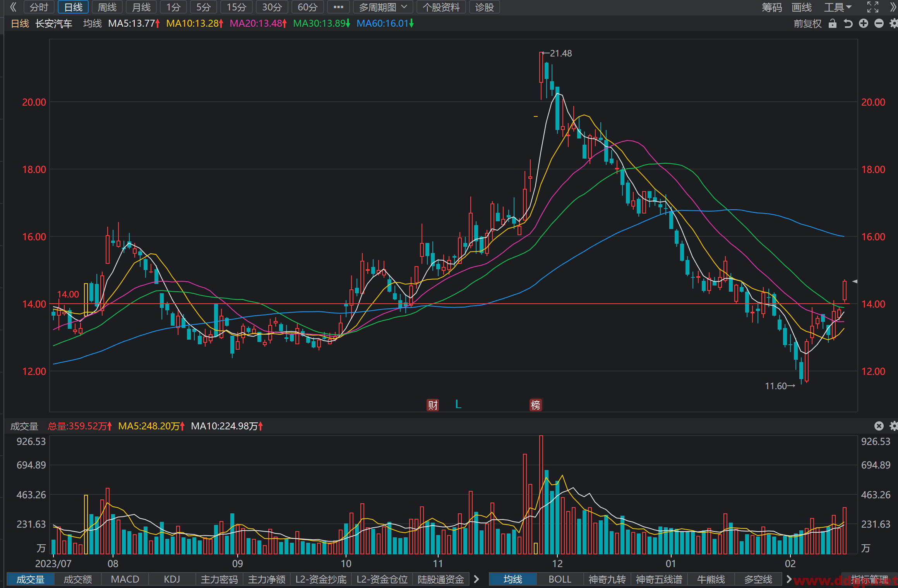
Task: Select the 1分 period
Action: coord(173,7)
